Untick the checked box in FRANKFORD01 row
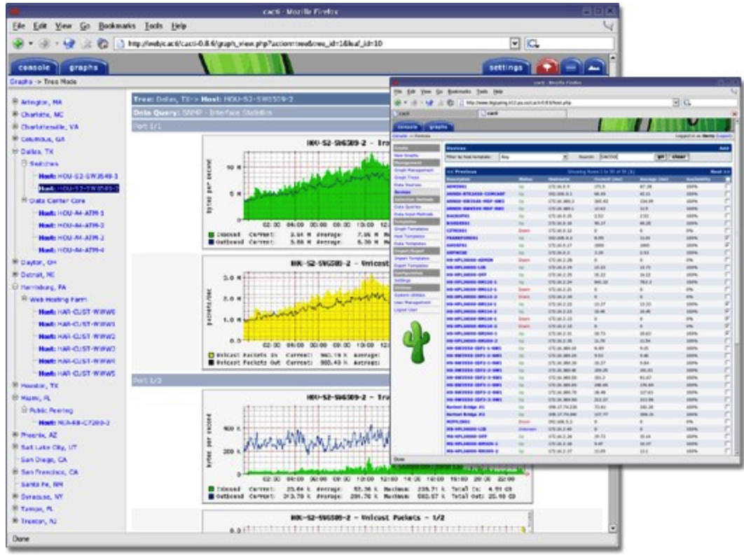Screen dimensions: 744x560 coord(727,238)
